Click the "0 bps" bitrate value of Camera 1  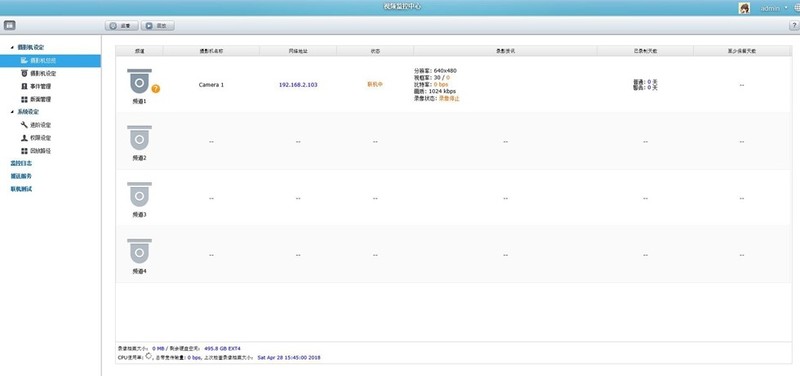click(x=441, y=84)
